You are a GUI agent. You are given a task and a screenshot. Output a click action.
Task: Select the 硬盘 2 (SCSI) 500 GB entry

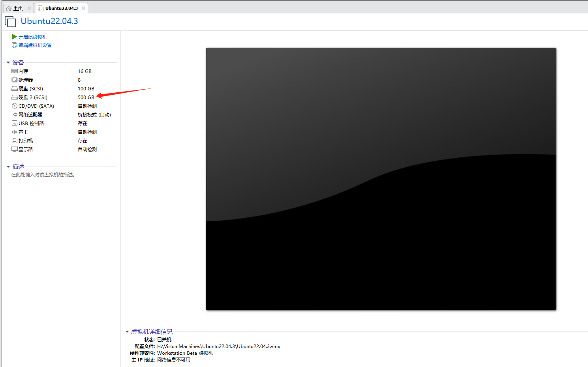(x=33, y=97)
